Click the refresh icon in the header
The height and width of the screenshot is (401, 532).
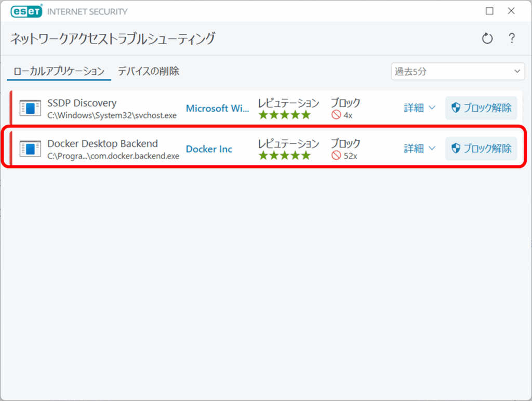487,38
